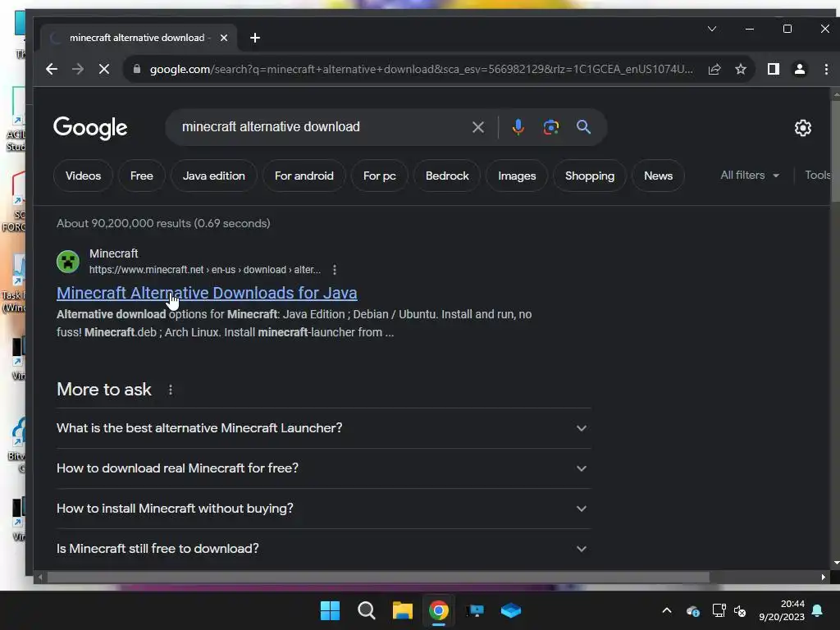The height and width of the screenshot is (630, 840).
Task: Switch to Shopping results
Action: [589, 176]
